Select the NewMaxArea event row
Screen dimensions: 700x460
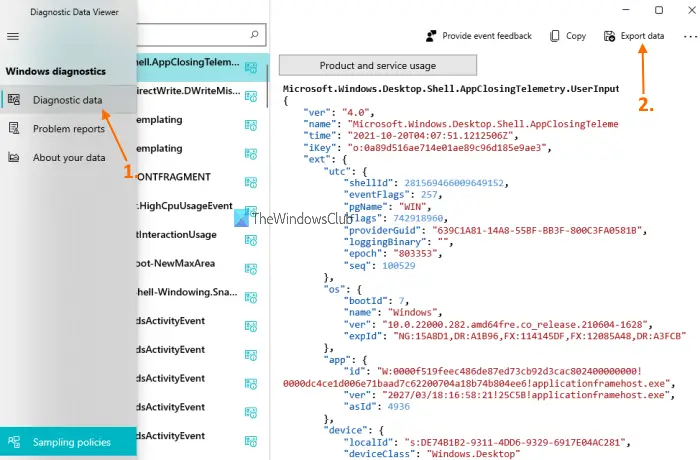201,268
